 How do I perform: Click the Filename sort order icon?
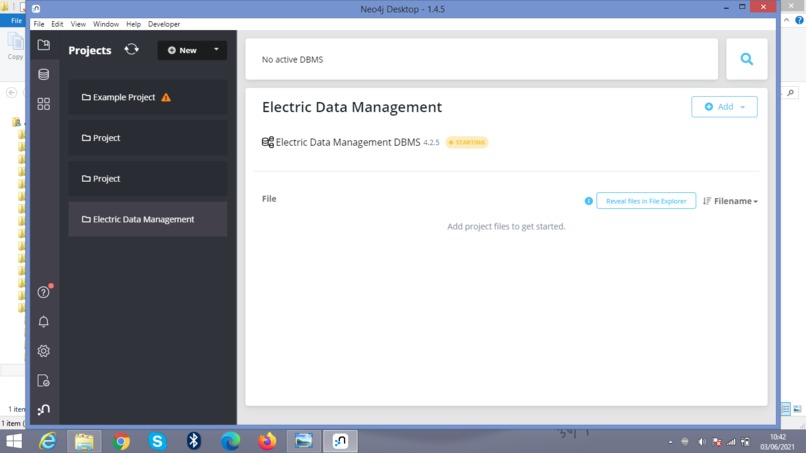pyautogui.click(x=707, y=201)
